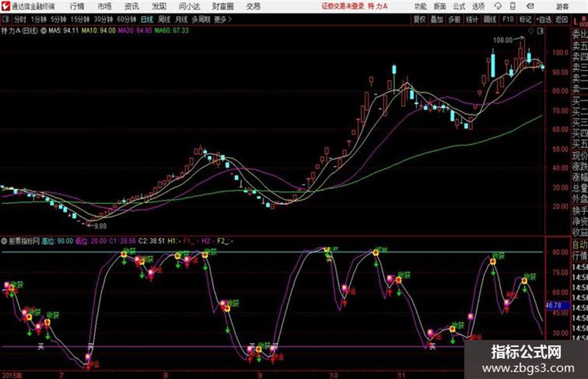
Task: Click the MA10: 94.00 readout
Action: 98,30
